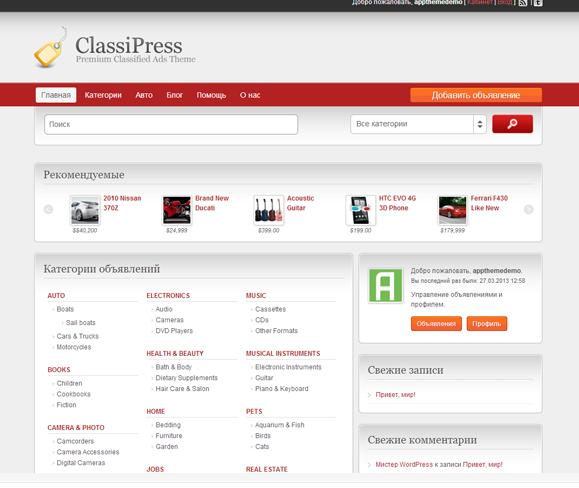Viewport: 579px width, 488px height.
Task: Click the red search magnifier button
Action: pyautogui.click(x=512, y=124)
